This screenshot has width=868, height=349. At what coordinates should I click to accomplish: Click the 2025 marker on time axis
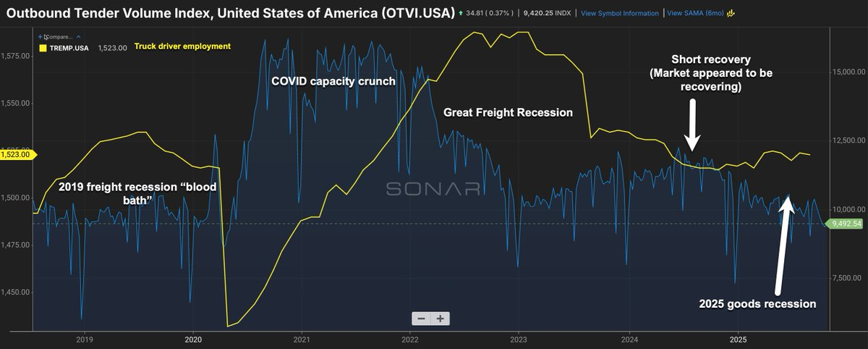tap(738, 338)
